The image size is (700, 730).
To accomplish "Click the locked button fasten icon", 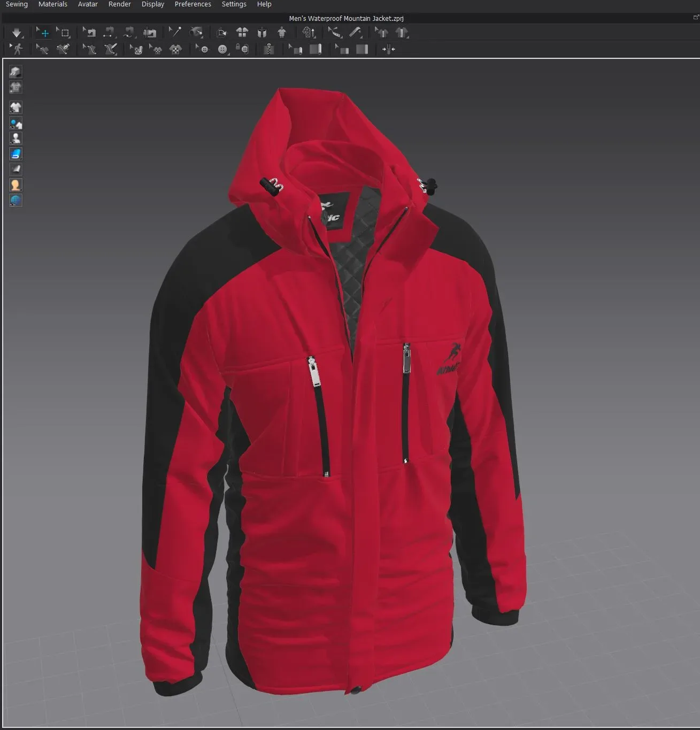I will pos(242,49).
